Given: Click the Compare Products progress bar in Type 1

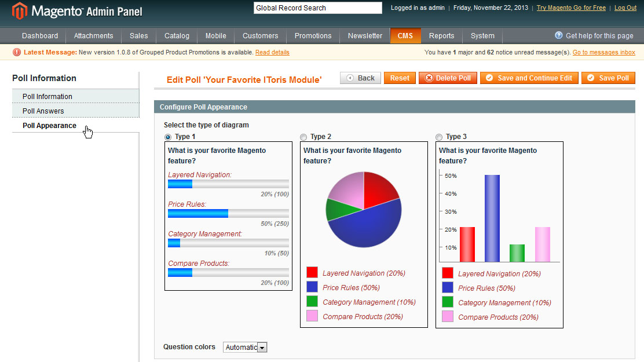Looking at the screenshot, I should pos(228,272).
